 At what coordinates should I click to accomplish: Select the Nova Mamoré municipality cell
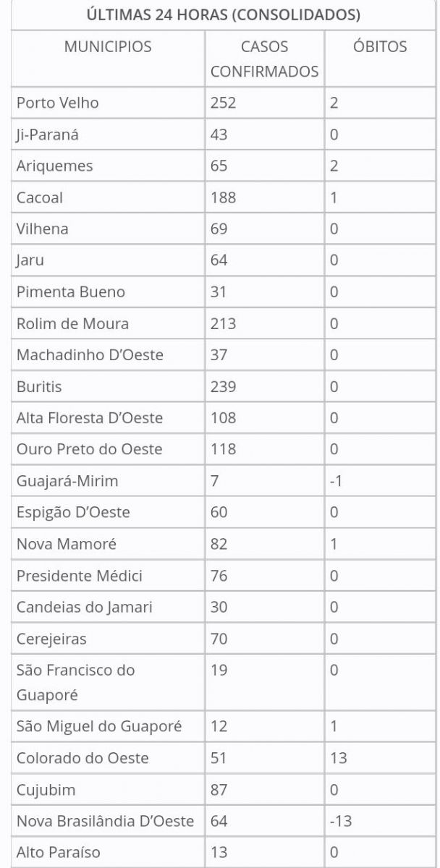[x=67, y=544]
